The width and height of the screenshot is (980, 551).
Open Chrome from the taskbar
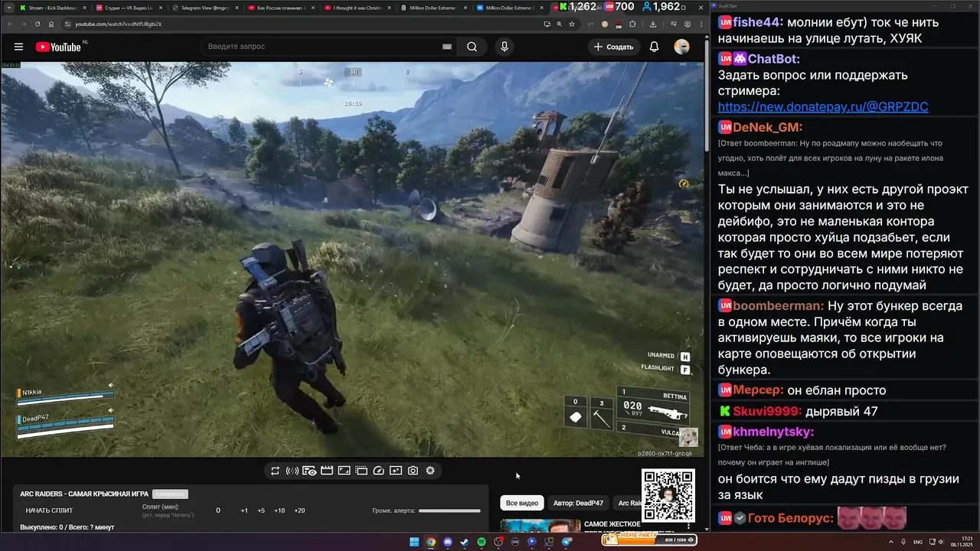[x=431, y=542]
